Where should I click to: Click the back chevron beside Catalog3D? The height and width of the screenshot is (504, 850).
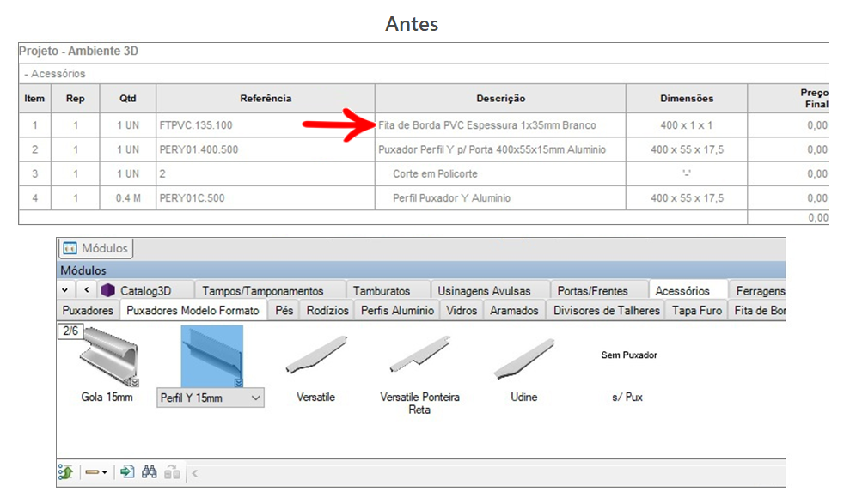pyautogui.click(x=87, y=290)
